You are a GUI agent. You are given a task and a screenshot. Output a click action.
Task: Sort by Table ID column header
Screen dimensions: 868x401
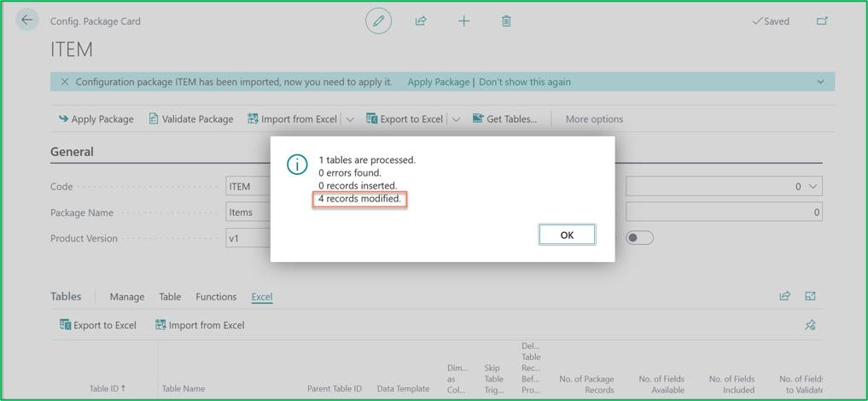108,388
